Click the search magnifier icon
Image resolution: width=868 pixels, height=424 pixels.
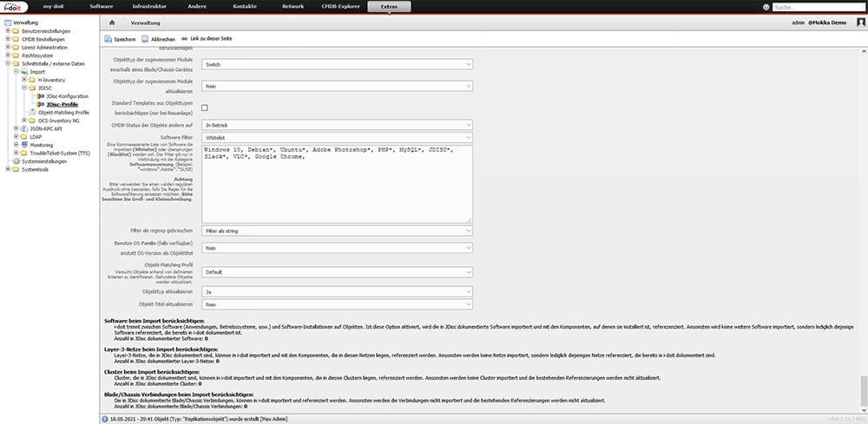tap(766, 7)
